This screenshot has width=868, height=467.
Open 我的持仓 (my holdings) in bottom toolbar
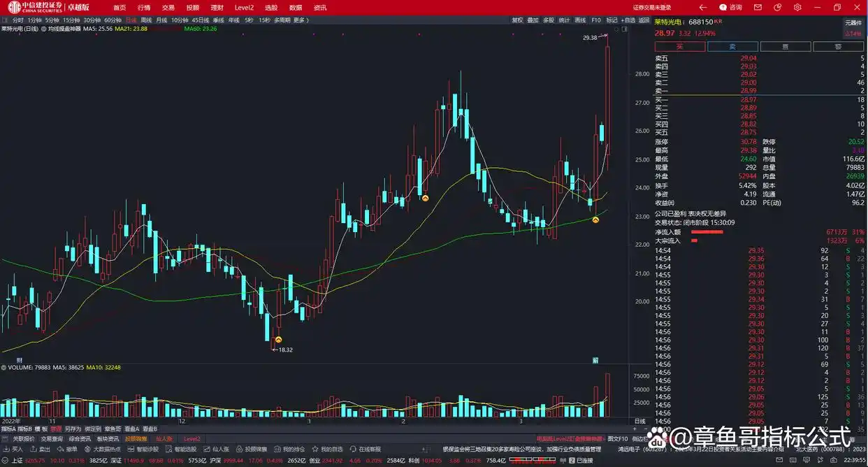click(290, 449)
